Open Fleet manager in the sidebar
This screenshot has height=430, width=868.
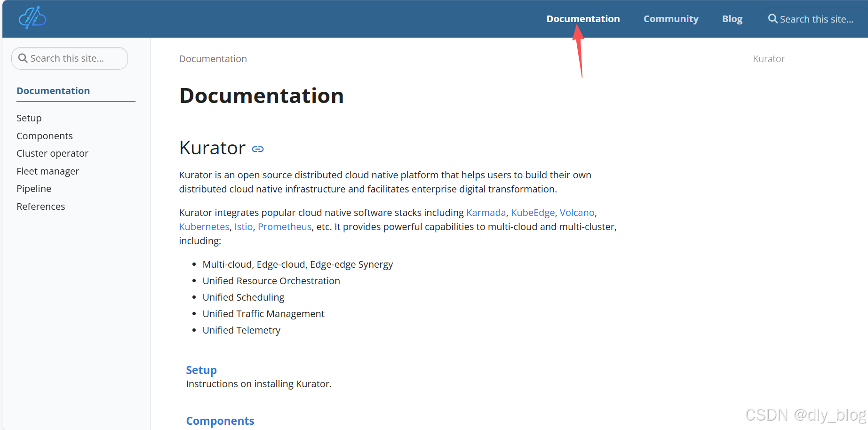48,171
